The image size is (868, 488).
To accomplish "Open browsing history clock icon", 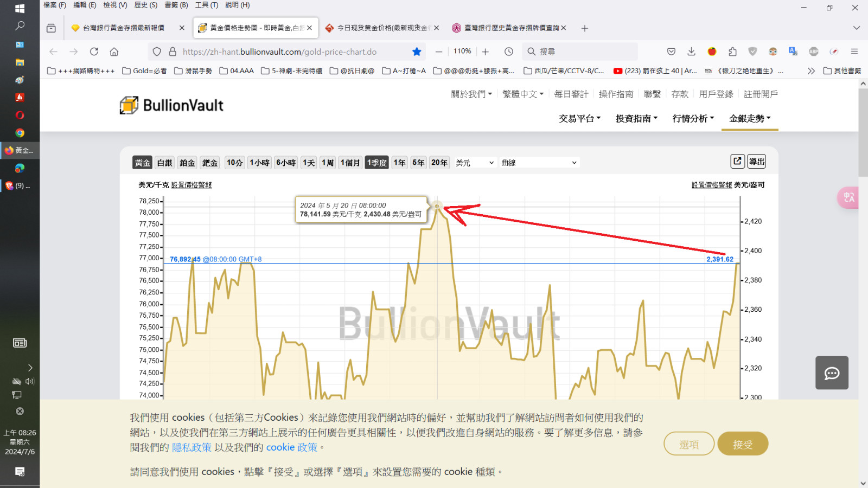I will click(x=509, y=52).
